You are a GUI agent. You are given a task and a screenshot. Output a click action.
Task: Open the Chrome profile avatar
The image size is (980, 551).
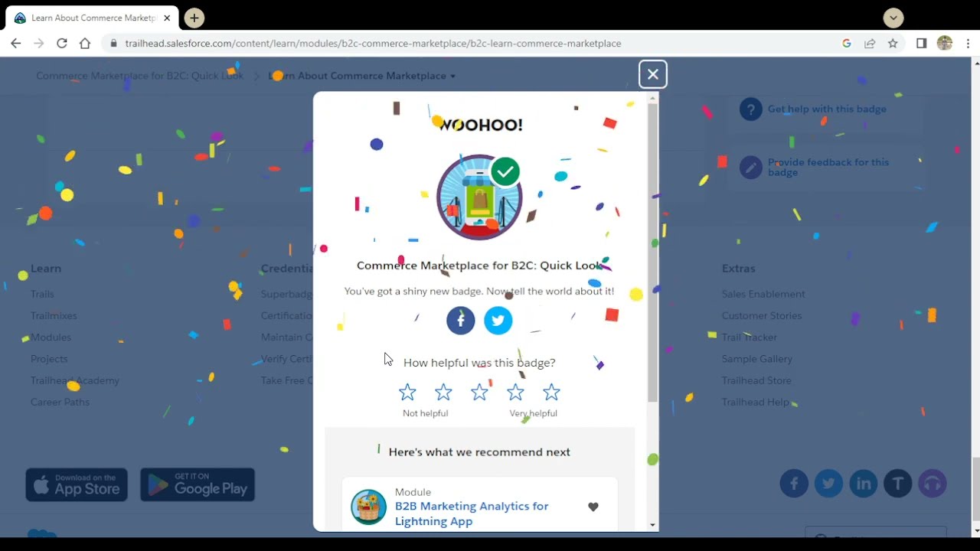coord(945,44)
